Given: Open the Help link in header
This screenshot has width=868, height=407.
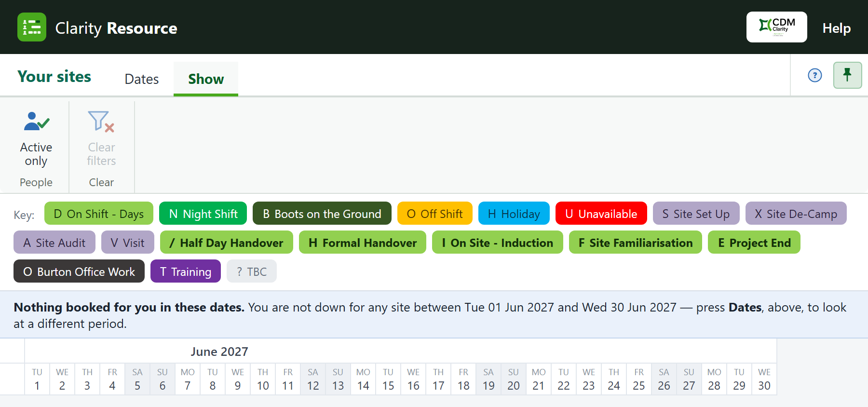Looking at the screenshot, I should (836, 28).
